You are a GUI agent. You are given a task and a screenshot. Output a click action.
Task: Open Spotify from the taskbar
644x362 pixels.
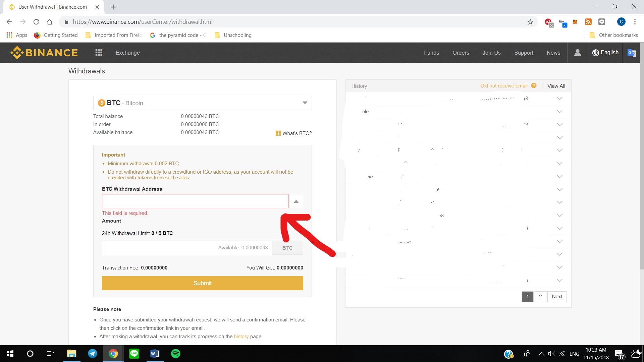[x=175, y=354]
